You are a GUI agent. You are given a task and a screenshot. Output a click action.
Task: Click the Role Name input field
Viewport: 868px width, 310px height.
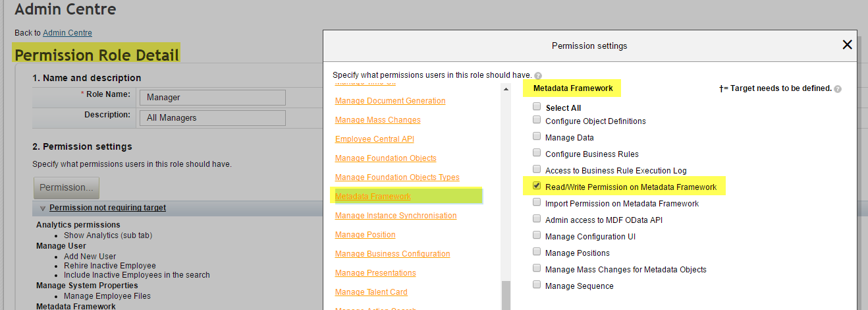coord(213,97)
